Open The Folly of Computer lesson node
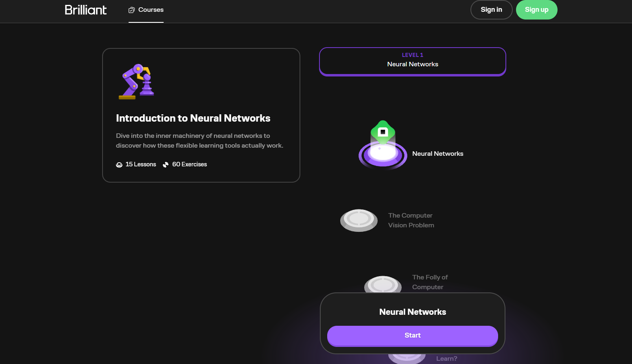The height and width of the screenshot is (364, 632). click(x=383, y=284)
